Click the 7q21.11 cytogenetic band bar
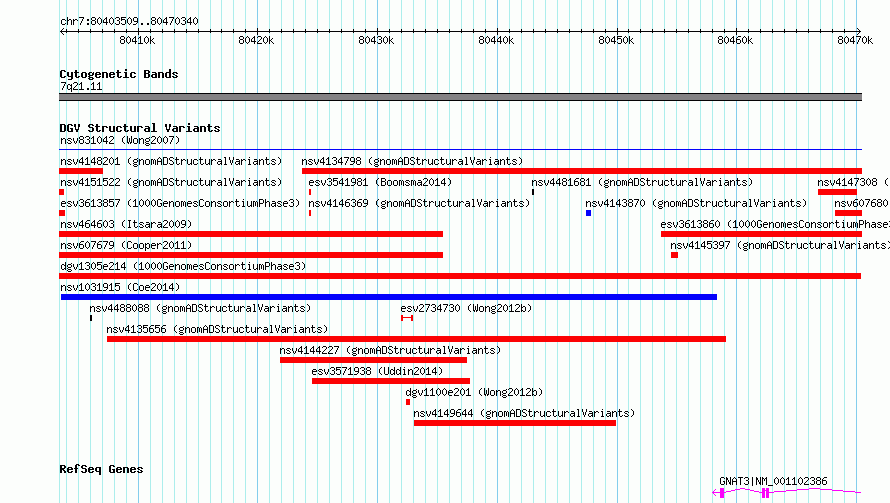 tap(460, 97)
